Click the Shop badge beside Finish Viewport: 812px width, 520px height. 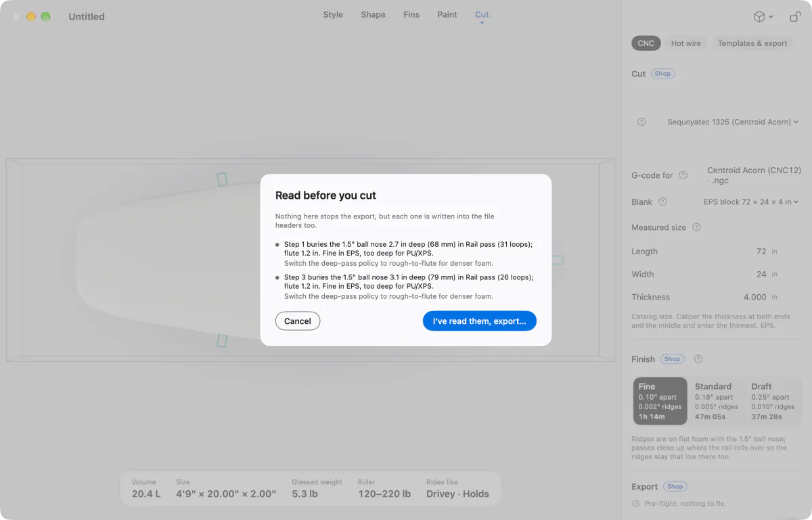click(672, 359)
